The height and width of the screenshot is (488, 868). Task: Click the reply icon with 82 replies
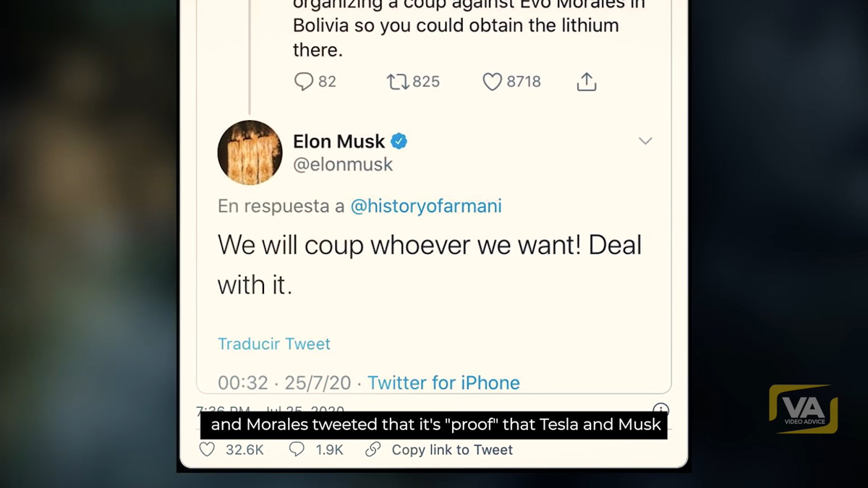tap(304, 82)
